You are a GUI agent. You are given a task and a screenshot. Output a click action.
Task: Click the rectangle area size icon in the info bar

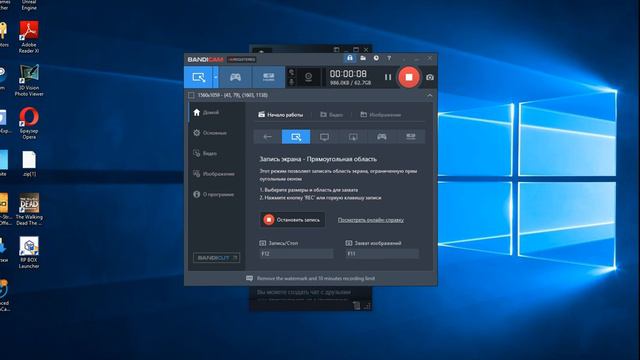191,95
